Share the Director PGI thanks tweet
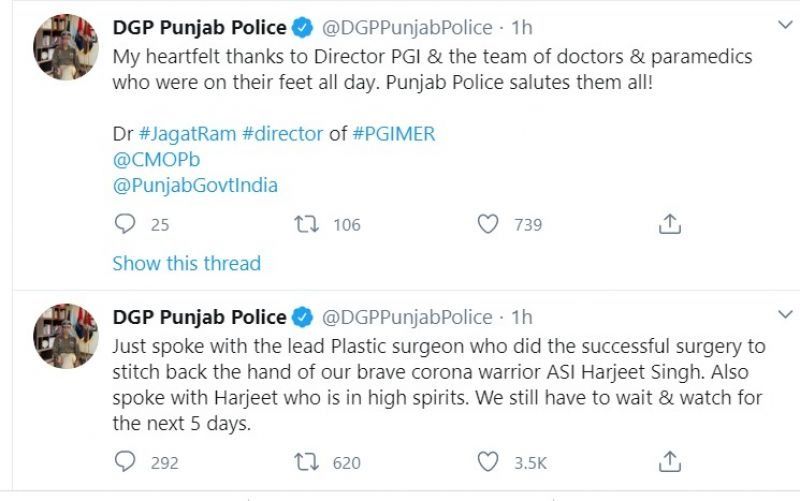 click(x=670, y=225)
